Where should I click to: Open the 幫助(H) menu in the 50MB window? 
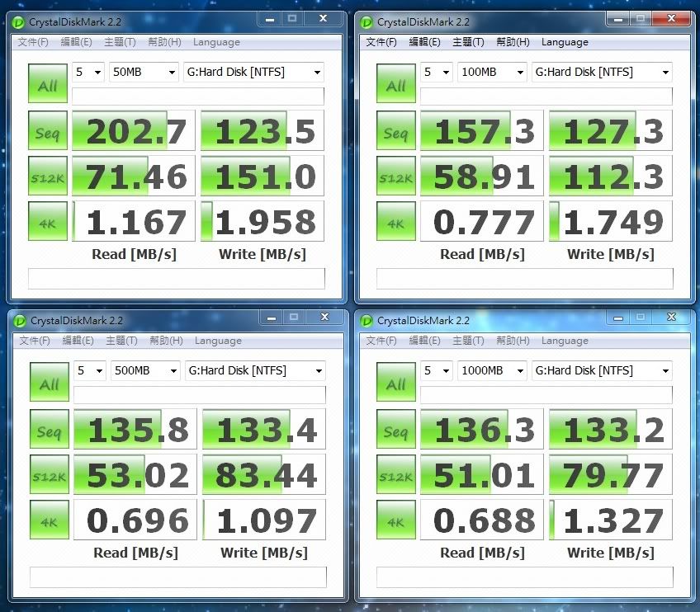click(x=164, y=42)
